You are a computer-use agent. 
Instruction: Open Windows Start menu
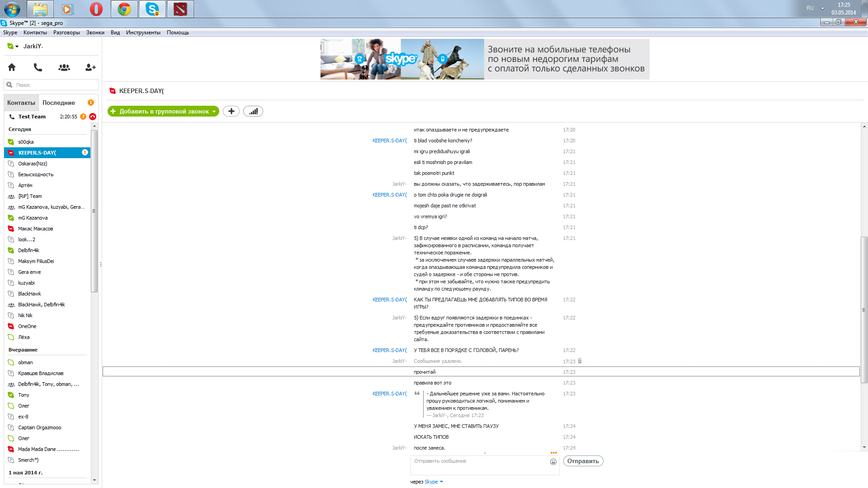click(x=12, y=9)
